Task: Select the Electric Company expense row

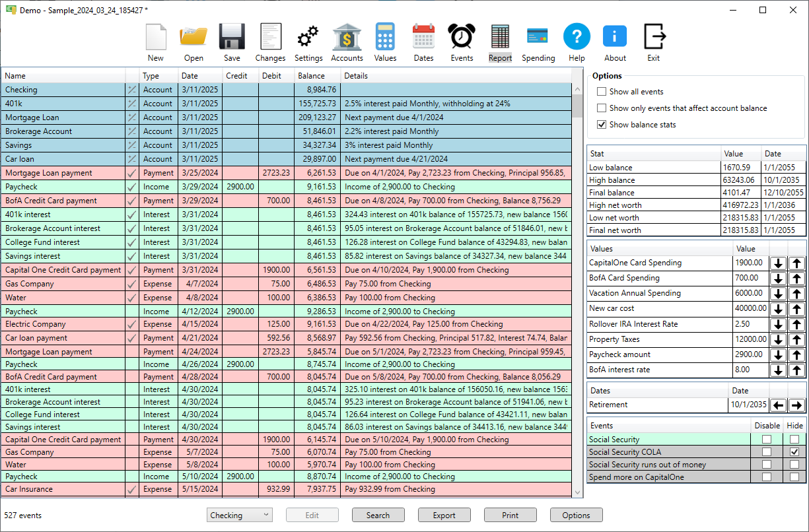Action: click(x=286, y=325)
